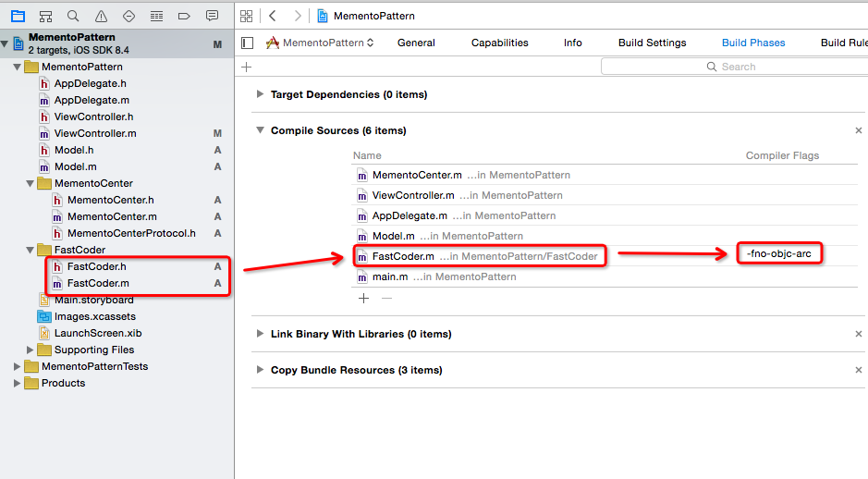Switch to the Capabilities tab

[500, 43]
